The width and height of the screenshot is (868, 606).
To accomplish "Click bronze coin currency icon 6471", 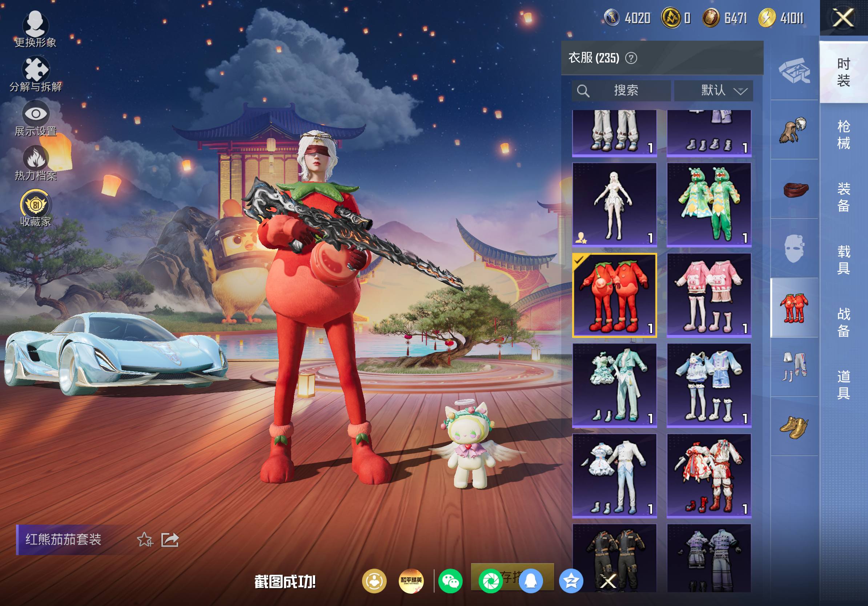I will click(711, 18).
